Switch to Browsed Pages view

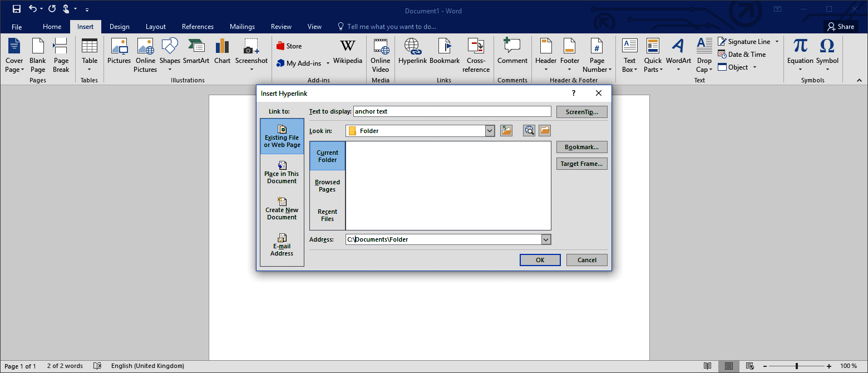coord(327,185)
